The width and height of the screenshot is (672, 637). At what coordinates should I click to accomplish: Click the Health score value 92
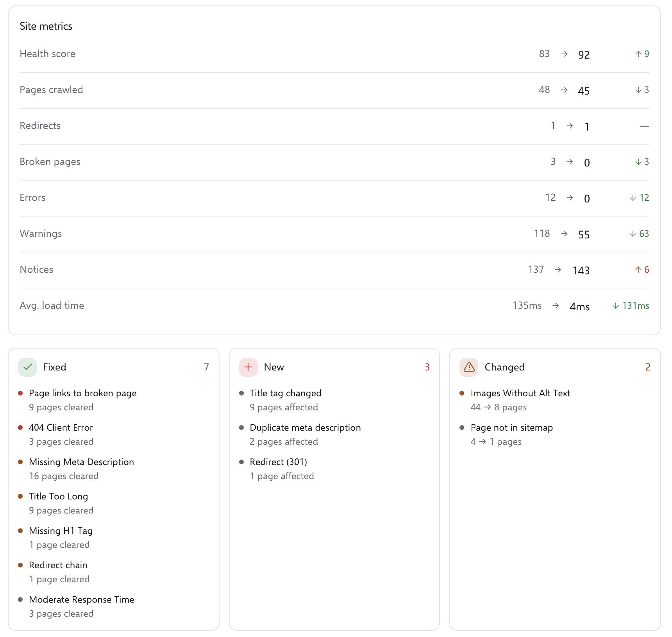pyautogui.click(x=584, y=55)
